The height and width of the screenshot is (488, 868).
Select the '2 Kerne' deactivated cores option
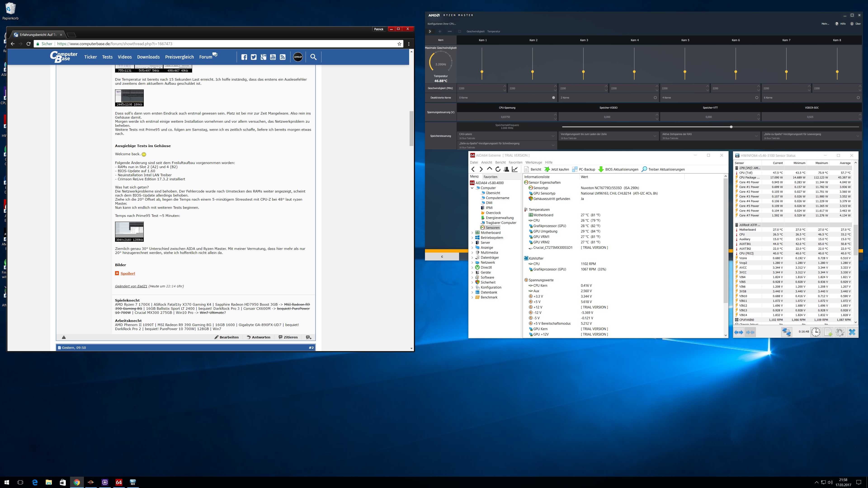click(655, 98)
